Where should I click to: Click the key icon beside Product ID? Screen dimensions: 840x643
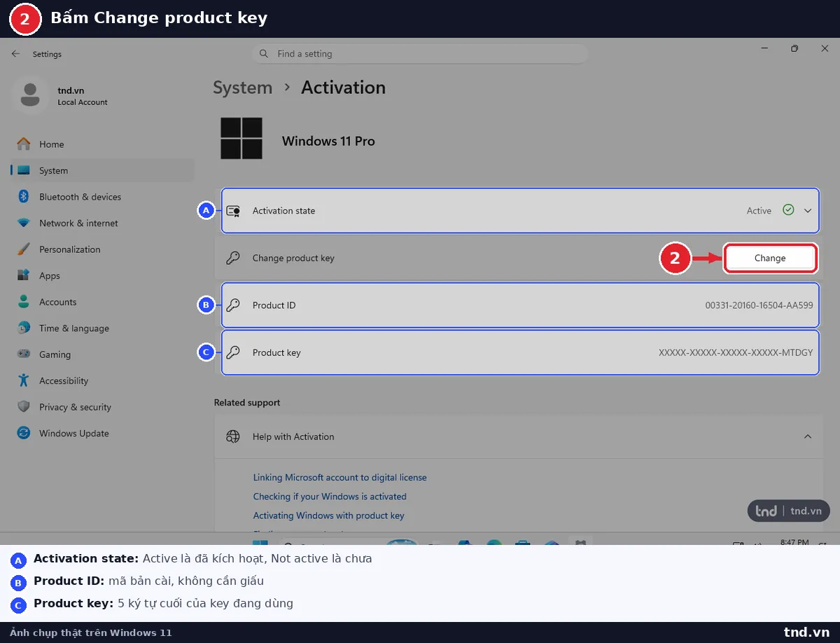click(x=233, y=305)
